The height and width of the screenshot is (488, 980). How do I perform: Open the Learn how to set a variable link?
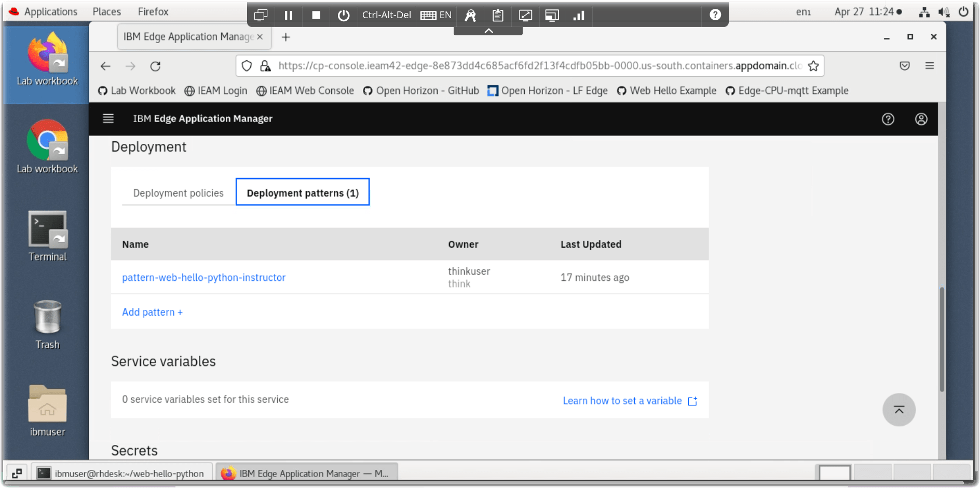point(630,401)
